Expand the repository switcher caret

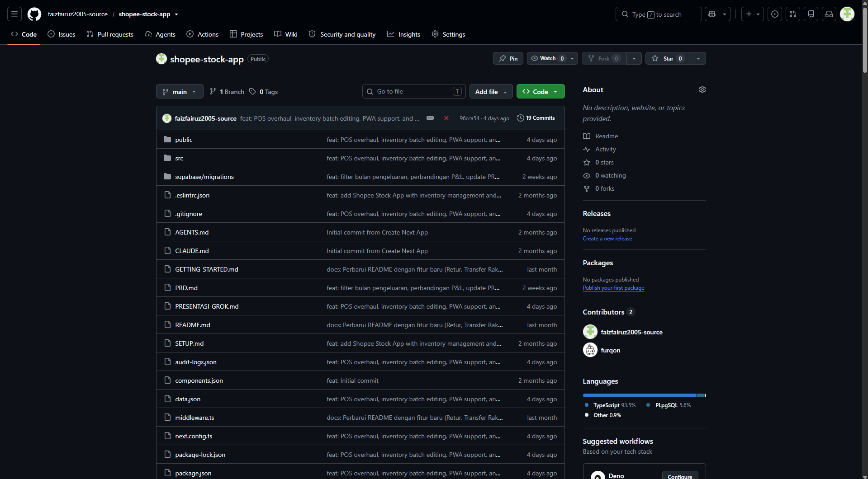(x=176, y=14)
